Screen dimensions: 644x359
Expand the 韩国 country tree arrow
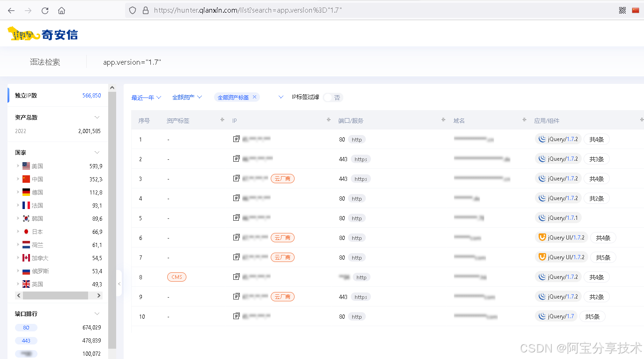click(18, 218)
